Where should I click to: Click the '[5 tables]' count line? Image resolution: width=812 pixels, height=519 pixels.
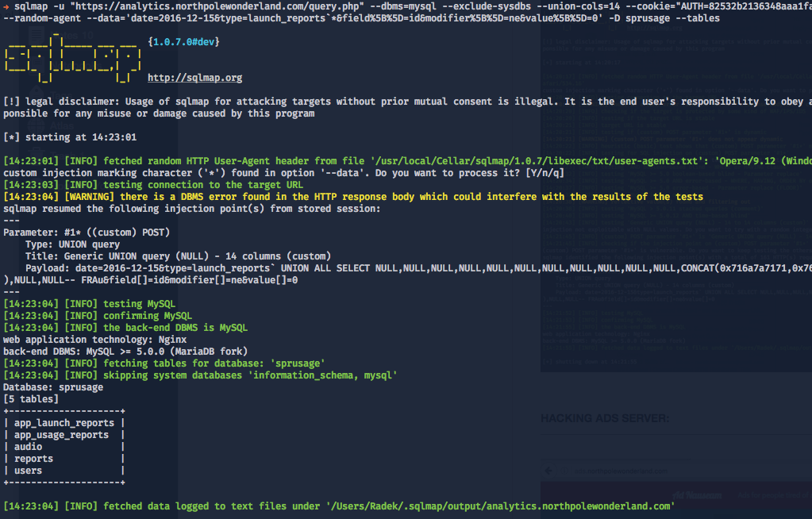tap(31, 399)
